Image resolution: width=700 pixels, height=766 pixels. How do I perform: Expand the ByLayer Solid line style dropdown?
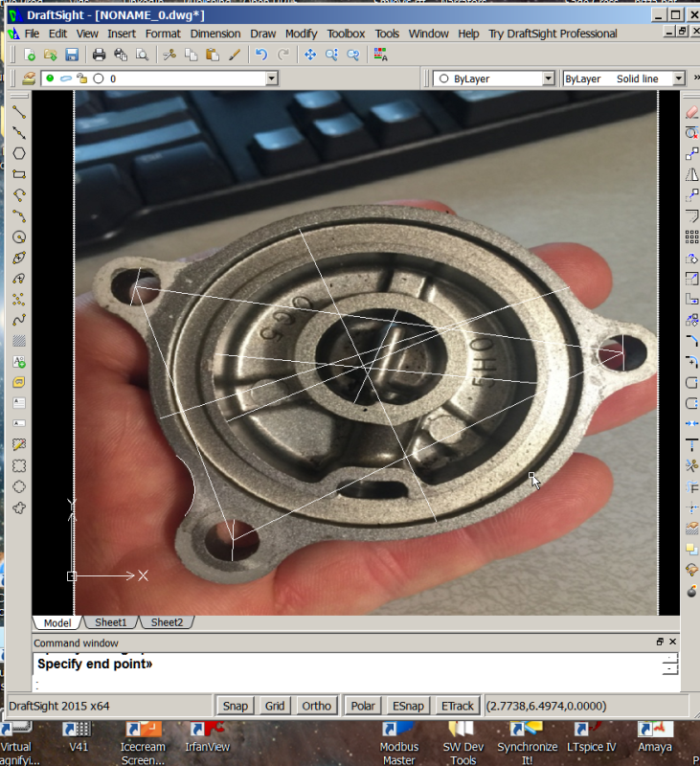tap(679, 79)
